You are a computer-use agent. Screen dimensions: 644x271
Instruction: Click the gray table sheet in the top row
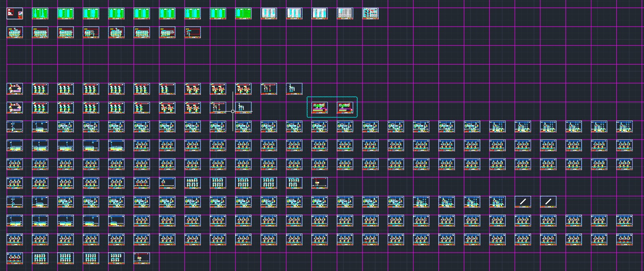pos(345,13)
